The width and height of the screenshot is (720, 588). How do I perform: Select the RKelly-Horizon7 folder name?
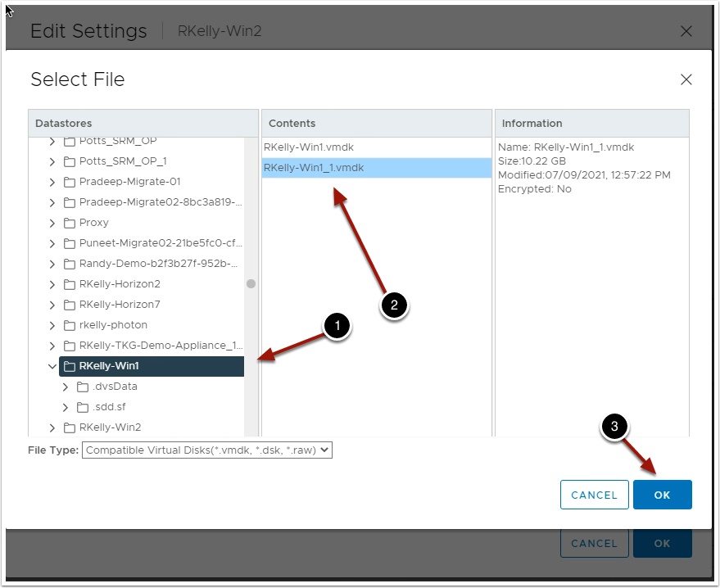120,305
